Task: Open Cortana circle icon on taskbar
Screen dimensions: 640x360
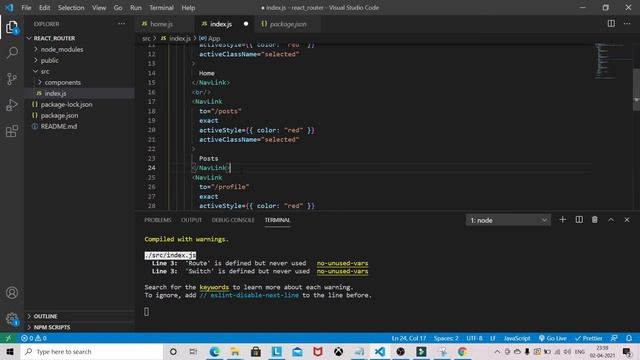Action: (173, 351)
